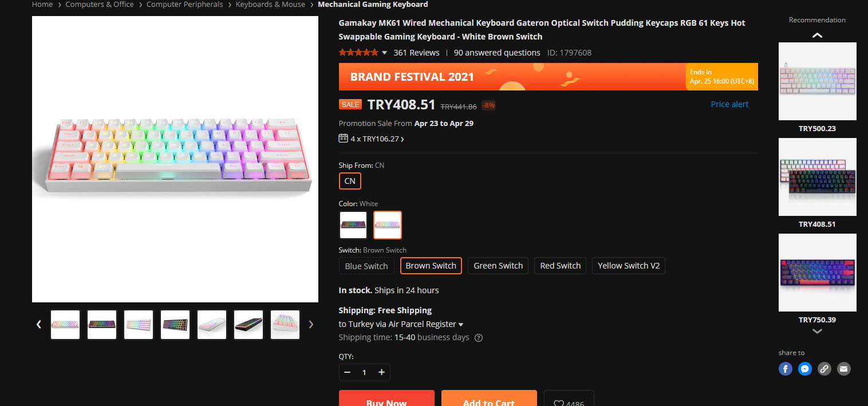Open recommended keyboard priced TRY408.51
Viewport: 868px width, 406px height.
coord(818,177)
